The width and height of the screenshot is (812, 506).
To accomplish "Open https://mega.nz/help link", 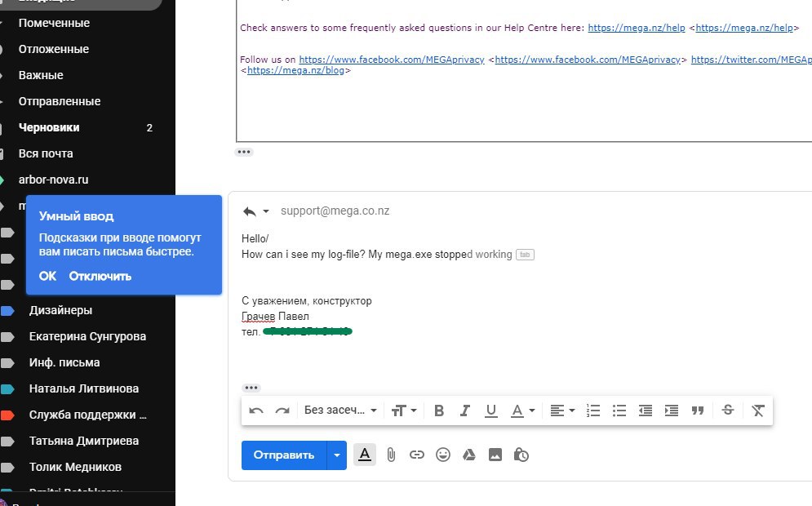I will click(x=637, y=28).
